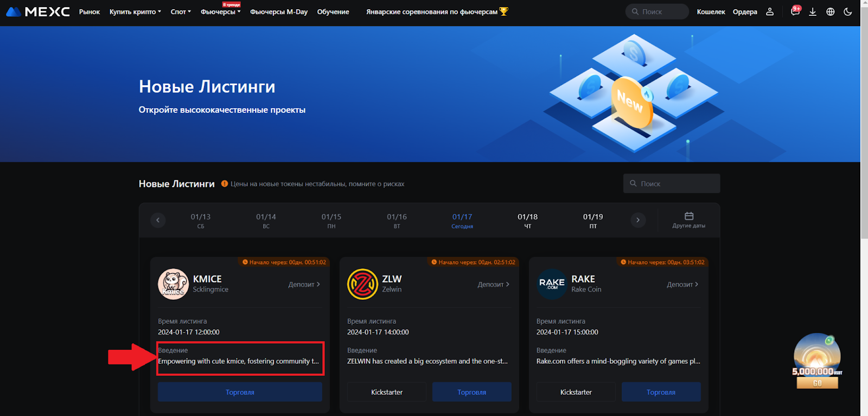Image resolution: width=868 pixels, height=416 pixels.
Task: Open the user profile icon
Action: (770, 11)
